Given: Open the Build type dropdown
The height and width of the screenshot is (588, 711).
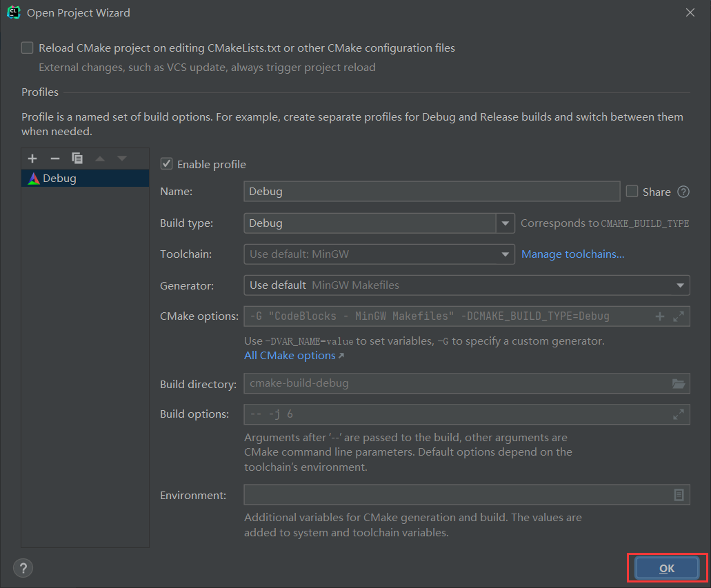Looking at the screenshot, I should [x=505, y=223].
